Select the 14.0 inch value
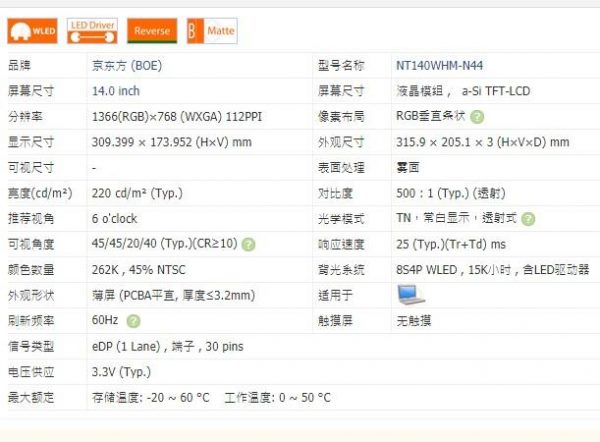The height and width of the screenshot is (442, 600). (116, 91)
